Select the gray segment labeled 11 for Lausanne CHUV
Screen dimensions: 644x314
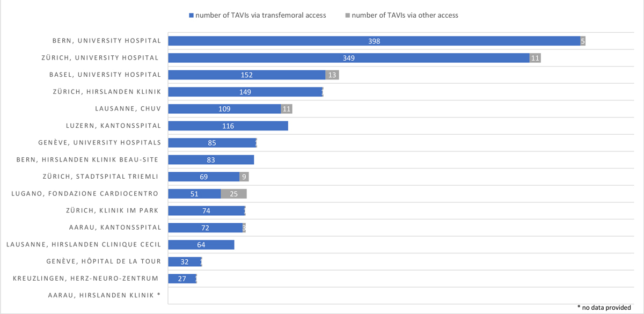[287, 109]
